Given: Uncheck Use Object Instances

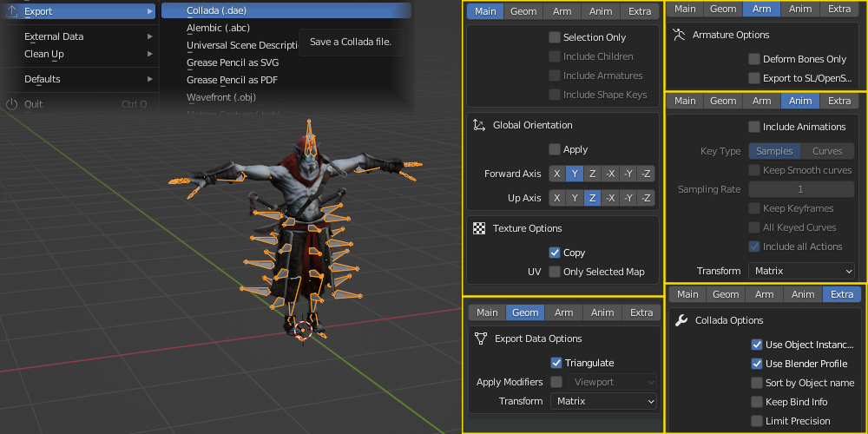Looking at the screenshot, I should tap(757, 345).
